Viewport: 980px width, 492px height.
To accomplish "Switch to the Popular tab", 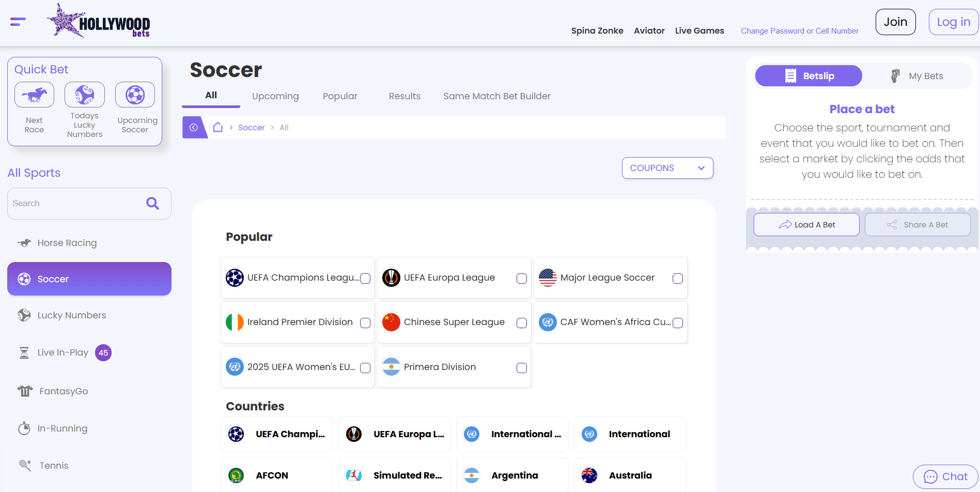I will tap(340, 96).
